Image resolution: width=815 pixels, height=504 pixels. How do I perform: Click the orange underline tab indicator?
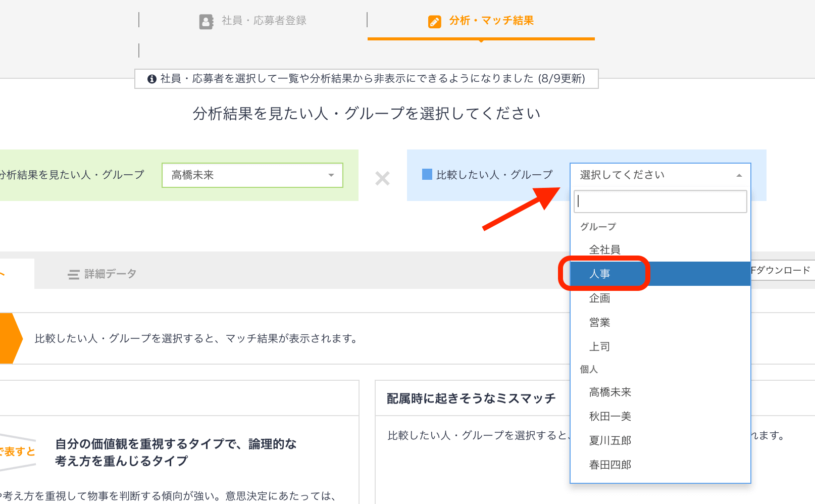click(x=481, y=38)
